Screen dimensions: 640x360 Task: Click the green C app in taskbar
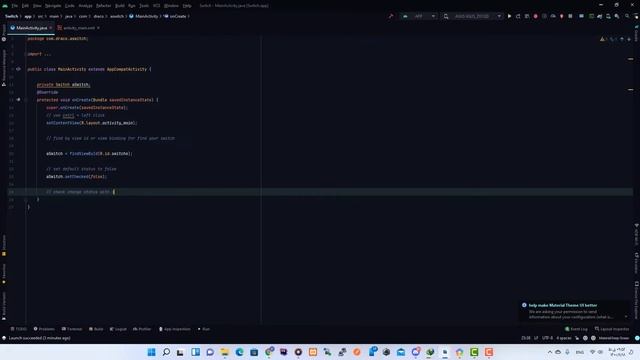474,352
